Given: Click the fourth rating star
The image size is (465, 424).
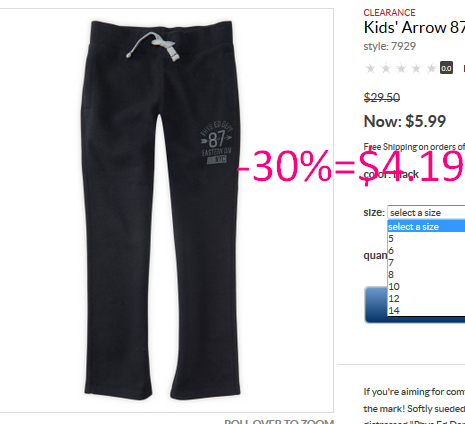Looking at the screenshot, I should point(416,68).
